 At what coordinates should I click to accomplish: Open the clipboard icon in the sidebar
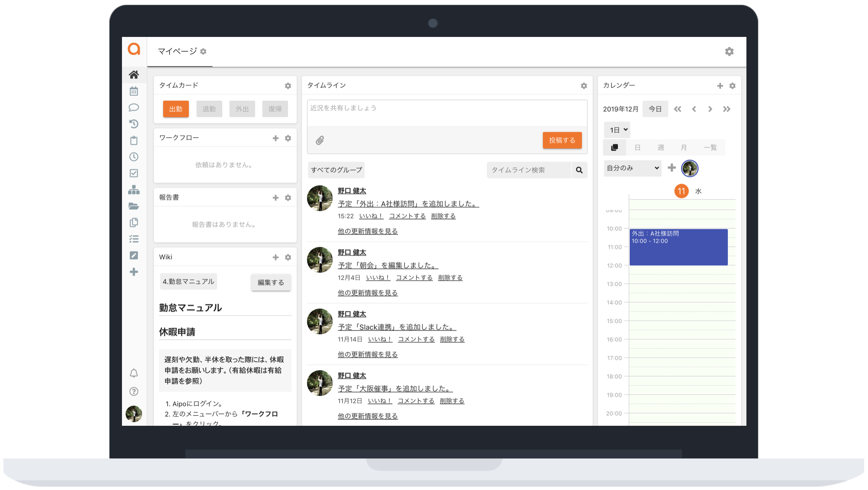click(134, 140)
